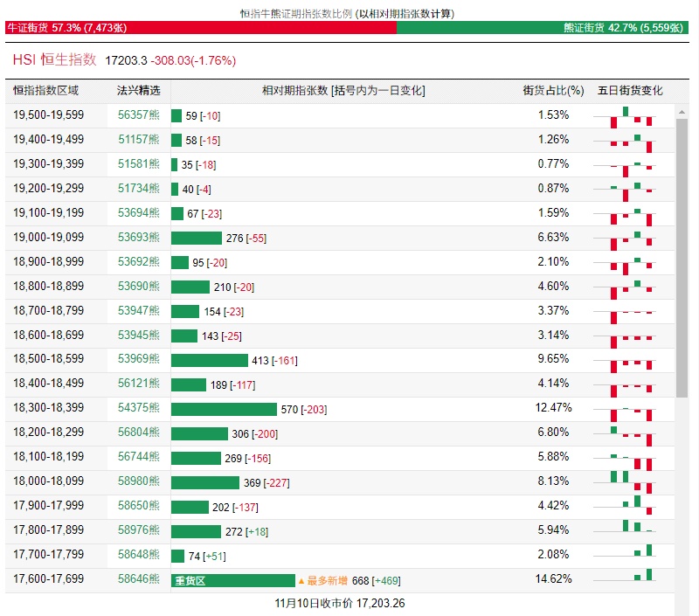
Task: Click five-day chart in the 17,800-17,899 row
Action: (631, 530)
